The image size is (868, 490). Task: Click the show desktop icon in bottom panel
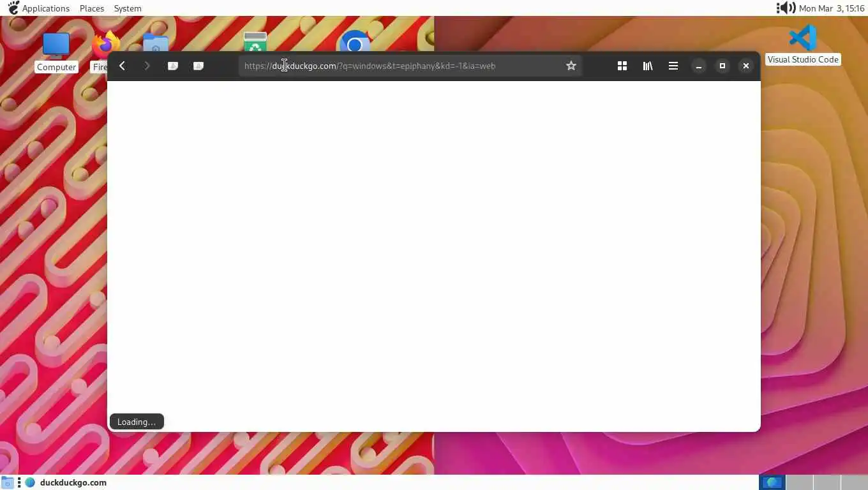coord(7,482)
